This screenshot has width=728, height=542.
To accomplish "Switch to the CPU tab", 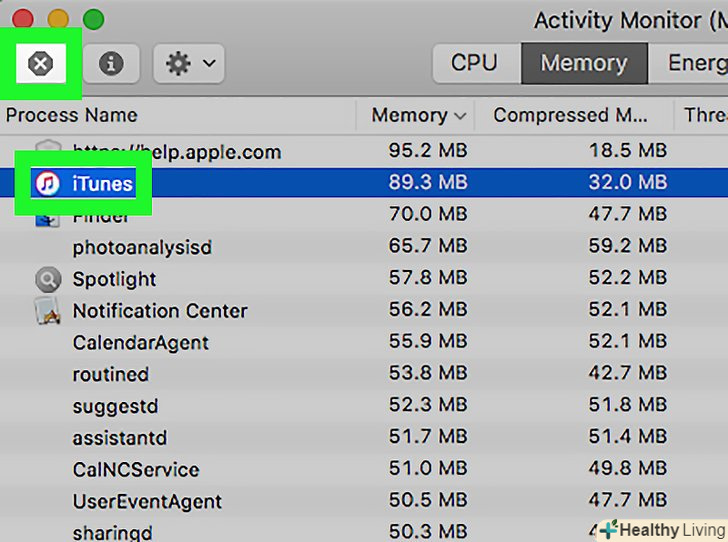I will [x=474, y=63].
